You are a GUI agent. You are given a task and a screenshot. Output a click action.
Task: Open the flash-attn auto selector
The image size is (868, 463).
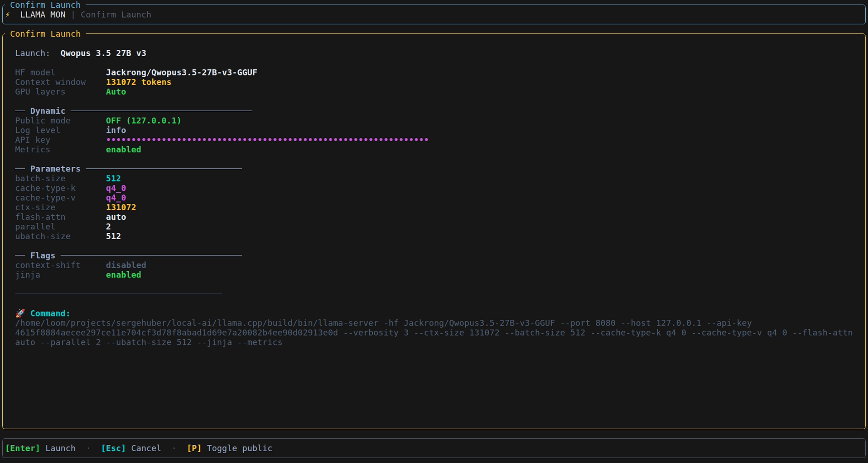click(116, 217)
